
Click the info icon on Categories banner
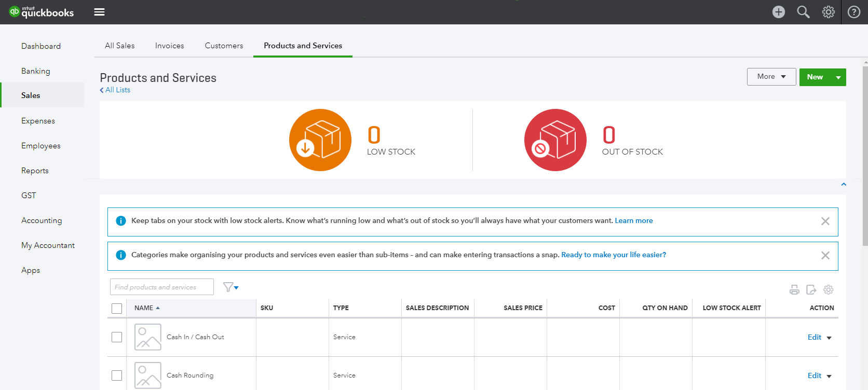(x=121, y=255)
